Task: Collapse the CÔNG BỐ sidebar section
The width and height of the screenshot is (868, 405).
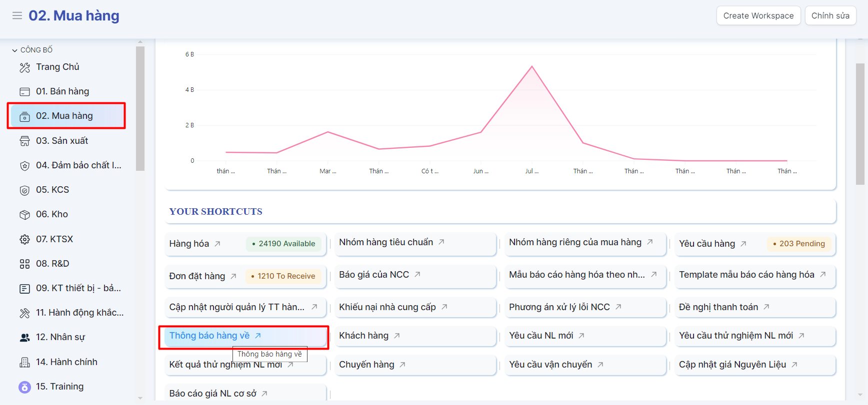Action: 15,50
